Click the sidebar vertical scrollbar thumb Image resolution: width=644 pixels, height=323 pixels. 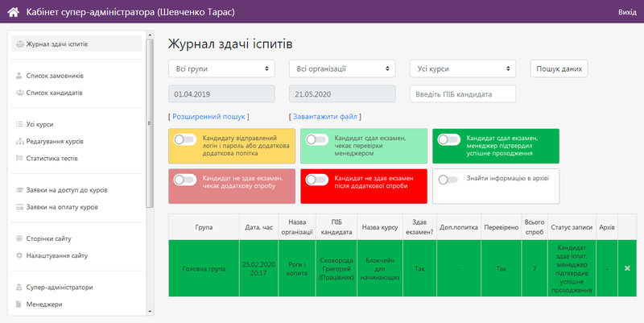coord(150,123)
